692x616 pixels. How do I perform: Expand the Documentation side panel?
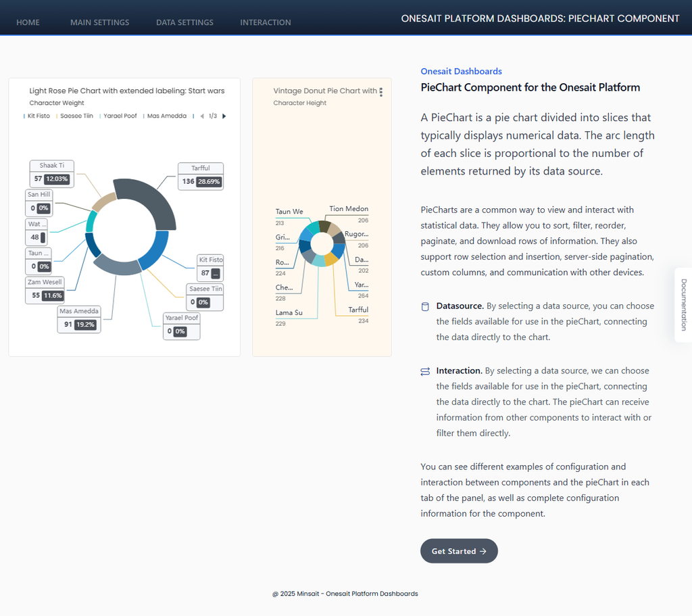point(683,304)
